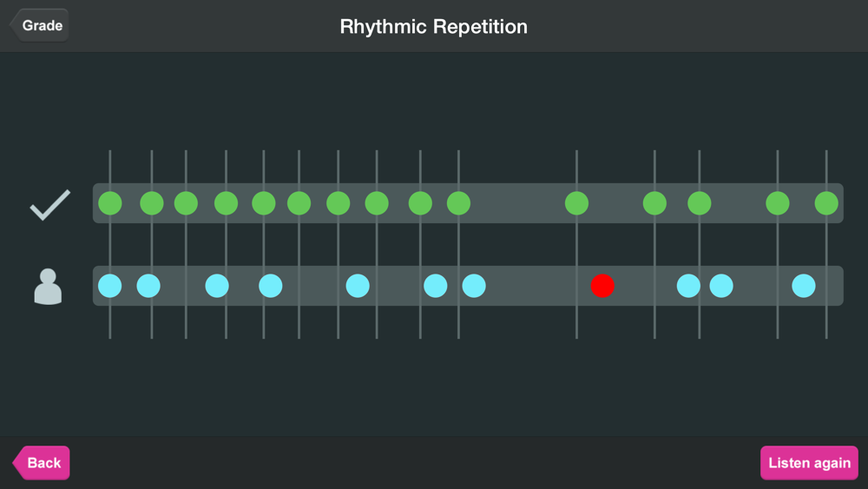868x489 pixels.
Task: Select the red mistimed beat dot
Action: click(x=602, y=286)
